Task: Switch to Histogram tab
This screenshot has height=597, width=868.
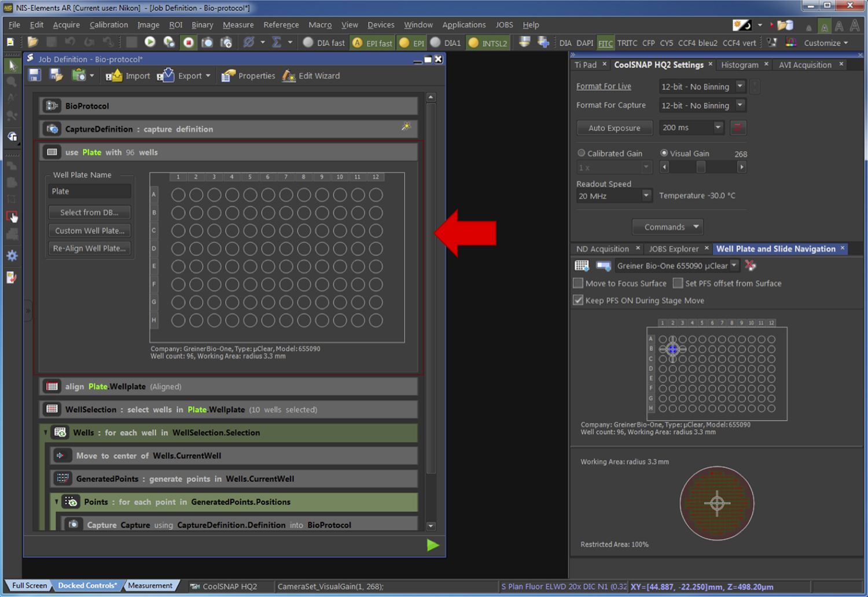Action: coord(740,65)
